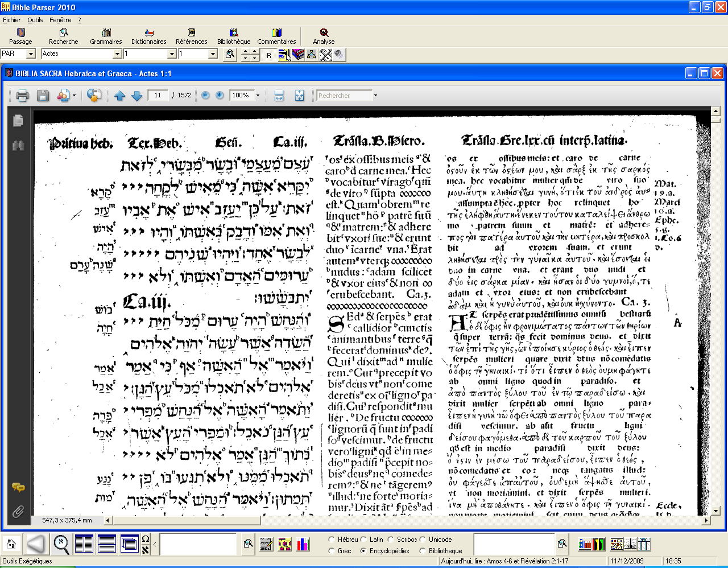Go to the next PDF page
728x568 pixels.
[x=136, y=96]
